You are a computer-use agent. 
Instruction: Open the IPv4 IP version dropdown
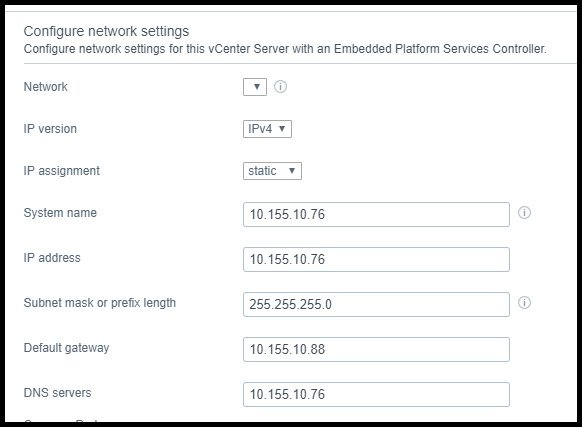pos(267,129)
